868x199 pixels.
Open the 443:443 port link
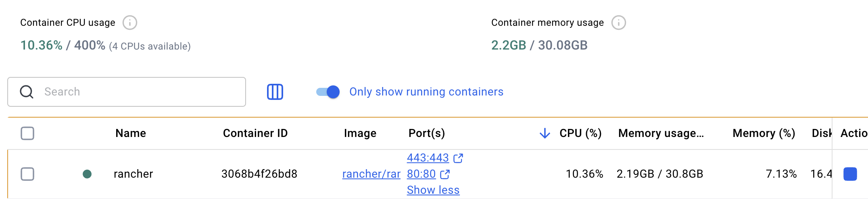tap(428, 158)
